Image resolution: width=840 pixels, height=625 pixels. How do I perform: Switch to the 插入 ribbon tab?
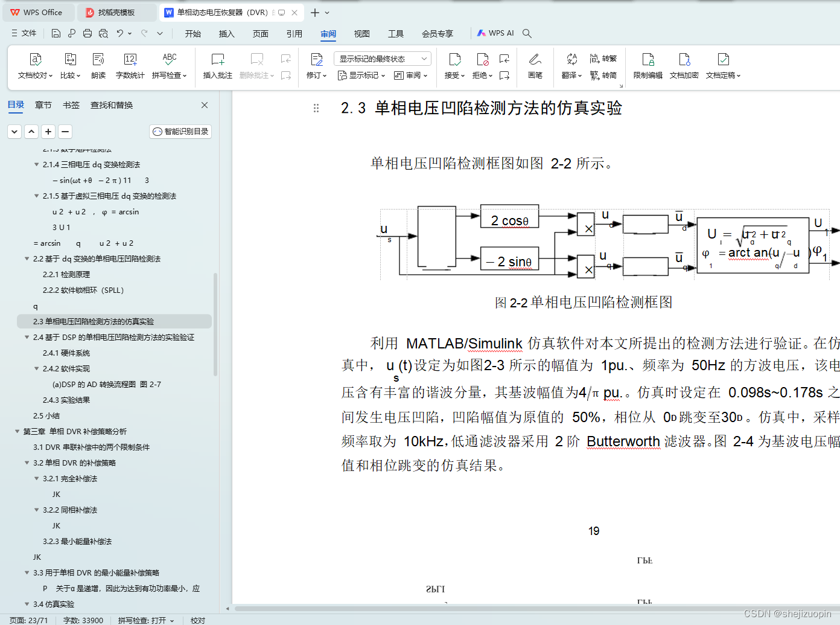coord(227,34)
